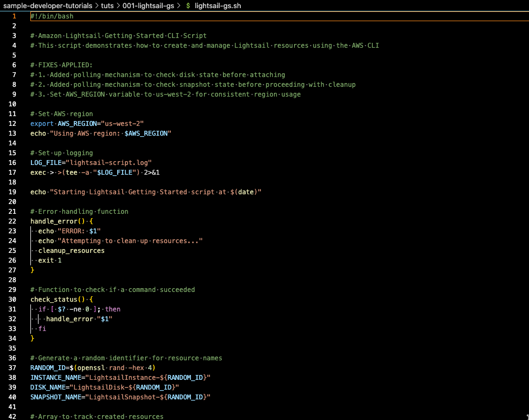Image resolution: width=529 pixels, height=420 pixels.
Task: Click the '# Set up logging' comment
Action: [61, 153]
